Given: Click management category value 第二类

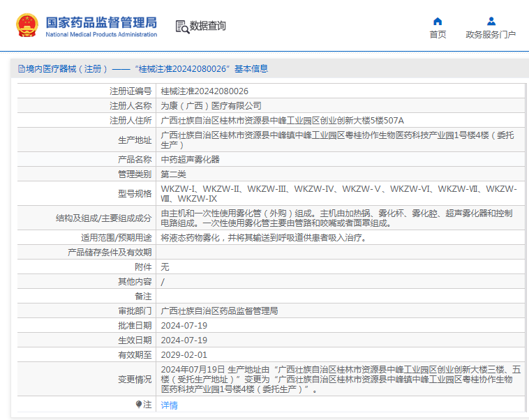Looking at the screenshot, I should (173, 174).
